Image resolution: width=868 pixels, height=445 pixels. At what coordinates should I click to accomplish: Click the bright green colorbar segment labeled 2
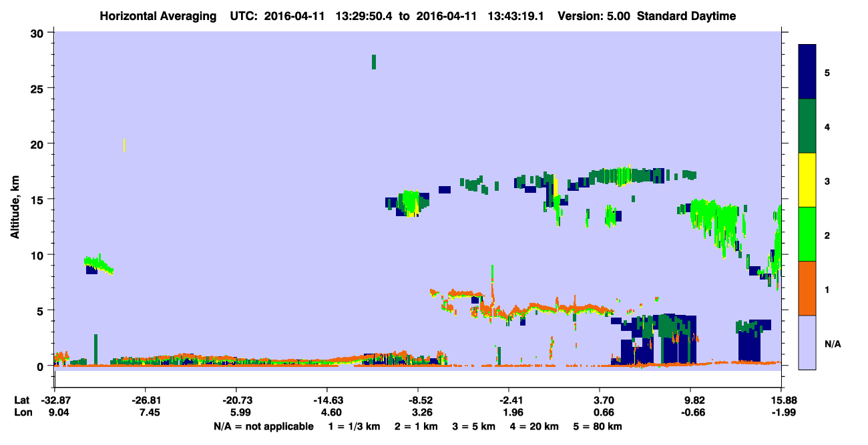point(807,234)
